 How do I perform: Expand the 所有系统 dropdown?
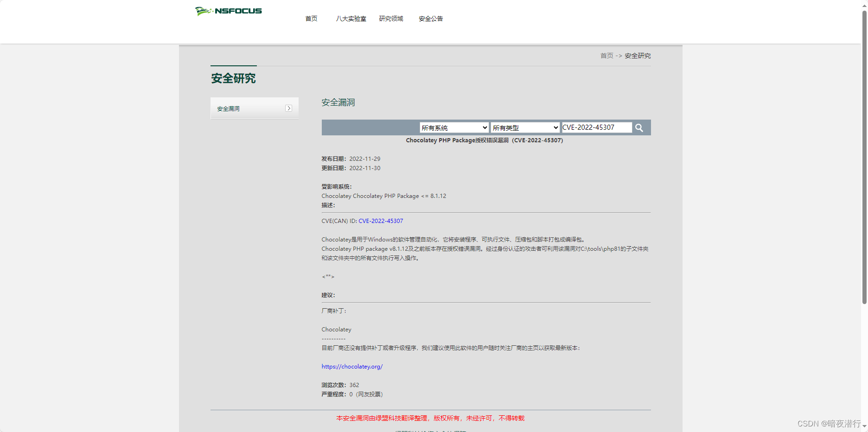point(454,127)
